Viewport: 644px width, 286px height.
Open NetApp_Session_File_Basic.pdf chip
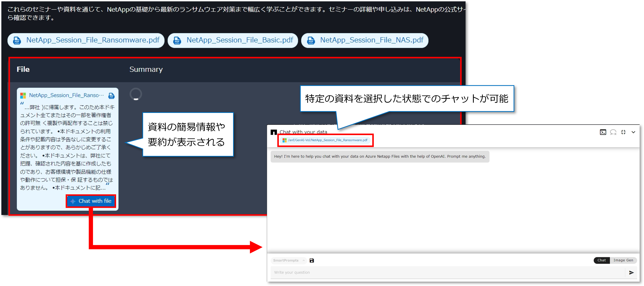point(233,40)
